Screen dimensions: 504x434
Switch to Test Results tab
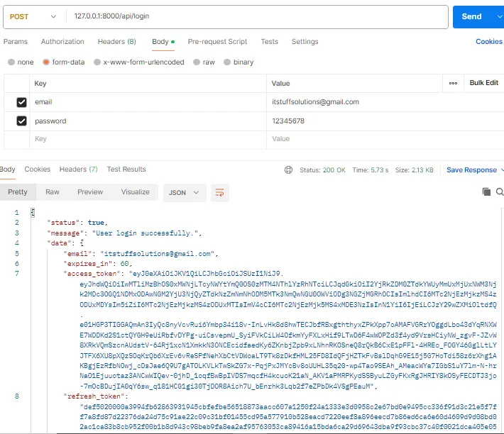click(126, 169)
